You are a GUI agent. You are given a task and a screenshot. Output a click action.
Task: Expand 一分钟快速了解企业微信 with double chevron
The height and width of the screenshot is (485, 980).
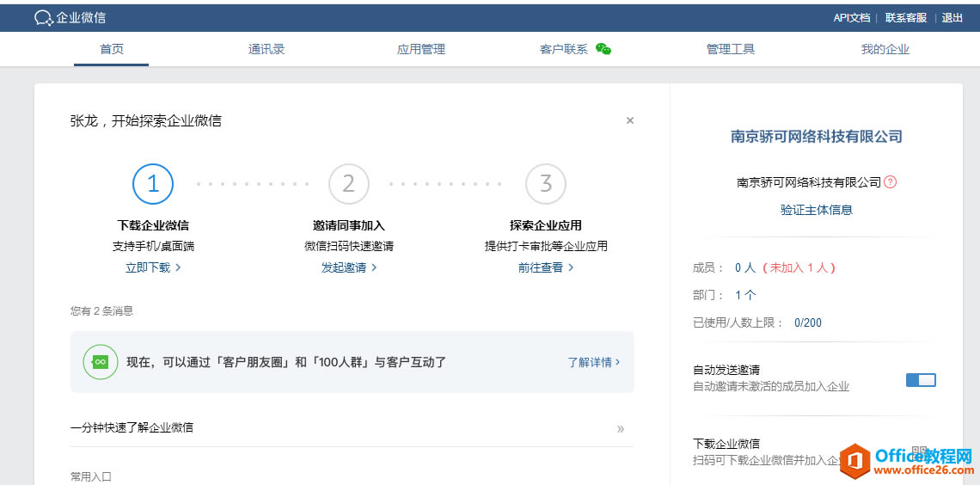click(x=621, y=428)
